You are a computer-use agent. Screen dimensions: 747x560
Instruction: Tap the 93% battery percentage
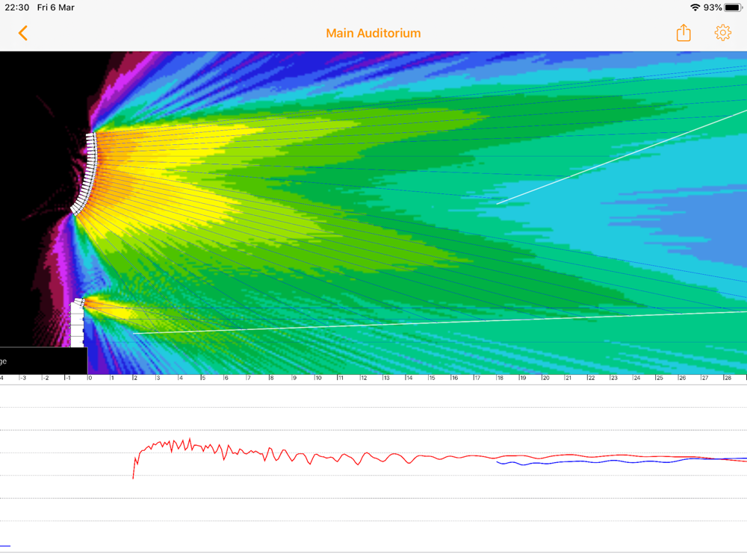[x=713, y=7]
